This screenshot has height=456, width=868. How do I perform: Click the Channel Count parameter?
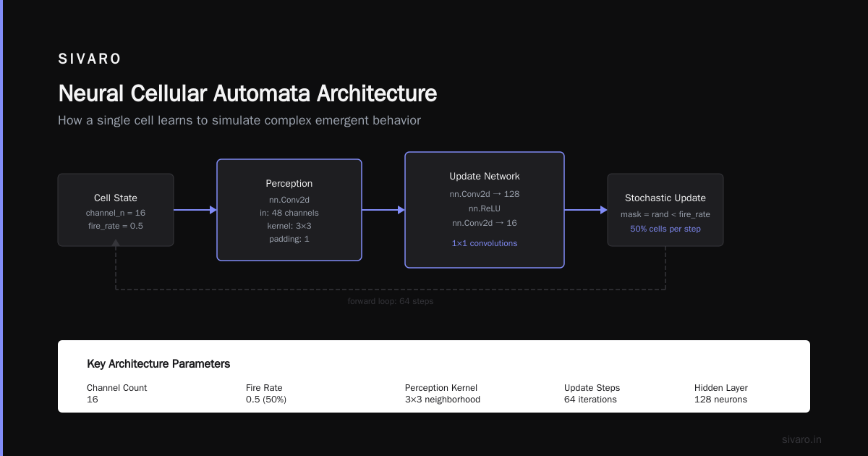(117, 394)
